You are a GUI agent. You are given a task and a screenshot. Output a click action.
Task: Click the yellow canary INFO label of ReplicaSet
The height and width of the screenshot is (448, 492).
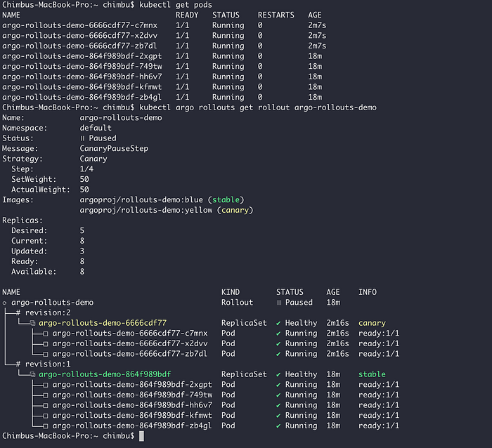click(x=372, y=323)
